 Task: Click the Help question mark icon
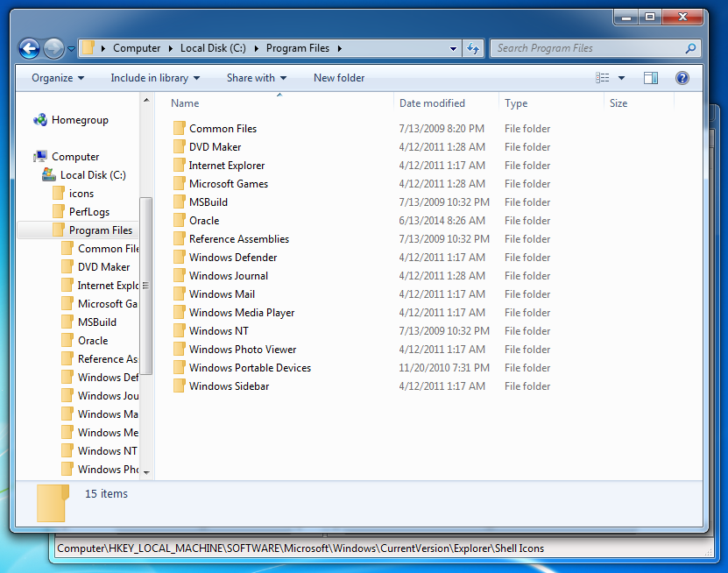[682, 78]
